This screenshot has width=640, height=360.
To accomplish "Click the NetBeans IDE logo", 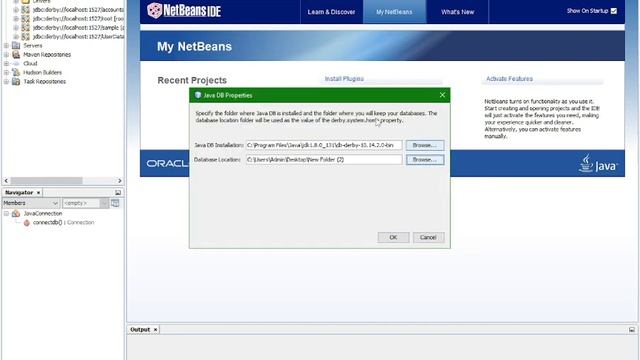I will coord(184,11).
